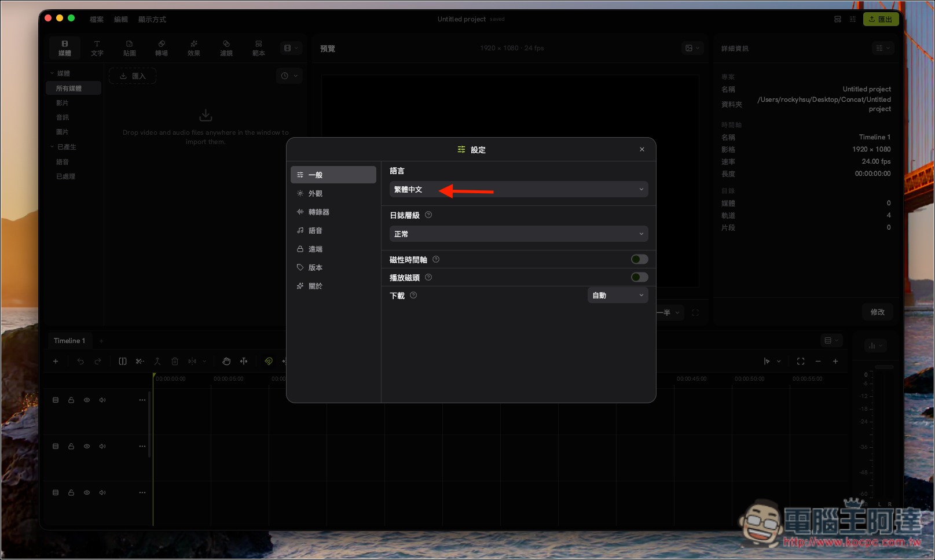Zoom in timeline with plus icon

point(835,361)
